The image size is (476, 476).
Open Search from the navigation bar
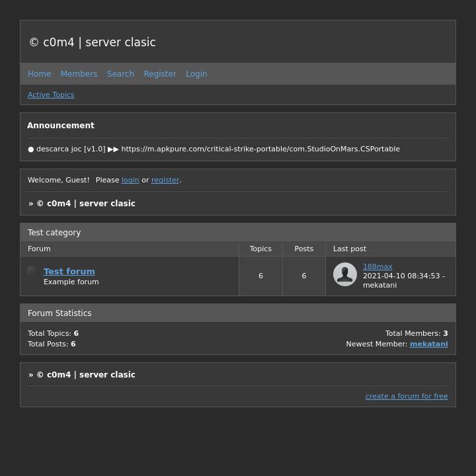[120, 74]
